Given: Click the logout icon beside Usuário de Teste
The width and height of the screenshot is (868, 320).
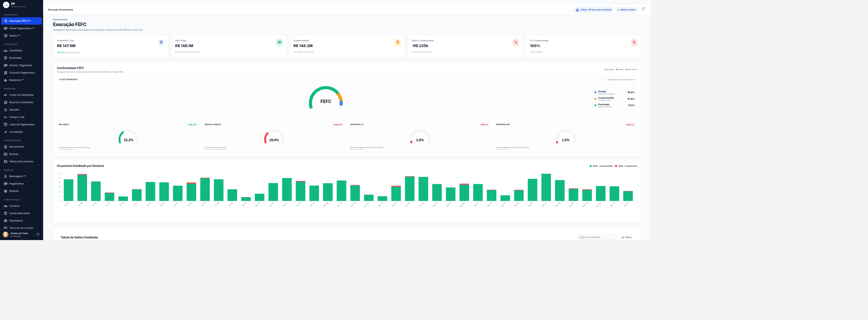Looking at the screenshot, I should pyautogui.click(x=38, y=234).
